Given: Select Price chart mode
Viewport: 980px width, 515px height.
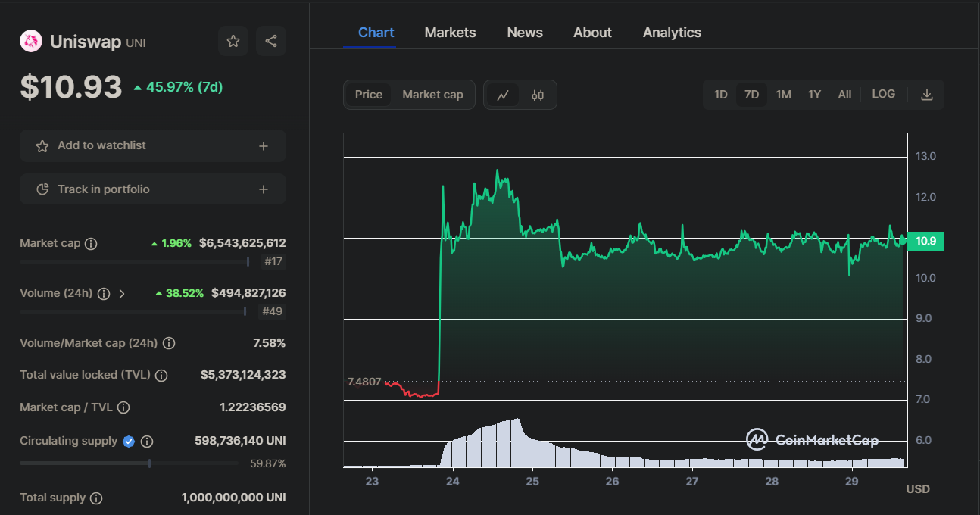Looking at the screenshot, I should [x=369, y=95].
